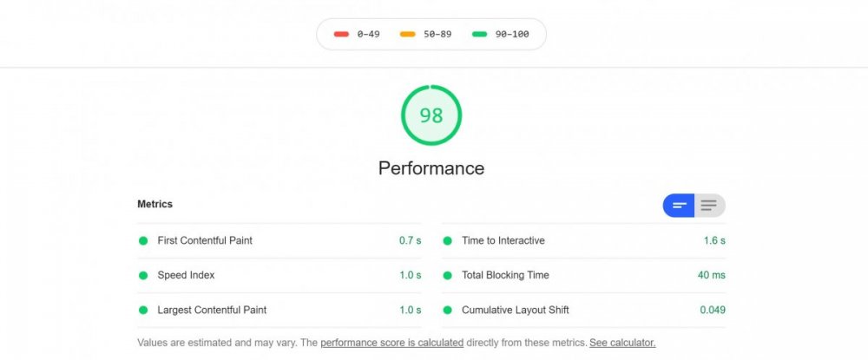Screen dimensions: 868x360
Task: Click the red 0–49 legend marker
Action: 341,35
